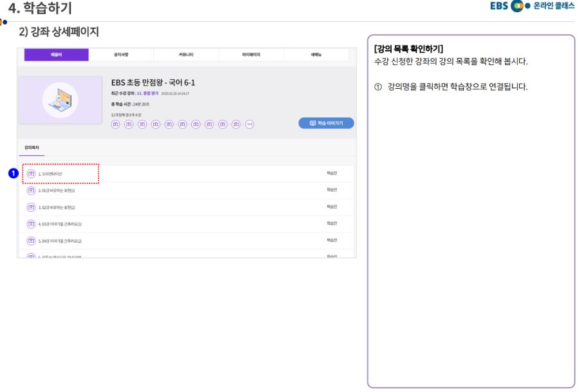Click the 총 학습 시간 text
The width and height of the screenshot is (579, 392).
[x=130, y=104]
